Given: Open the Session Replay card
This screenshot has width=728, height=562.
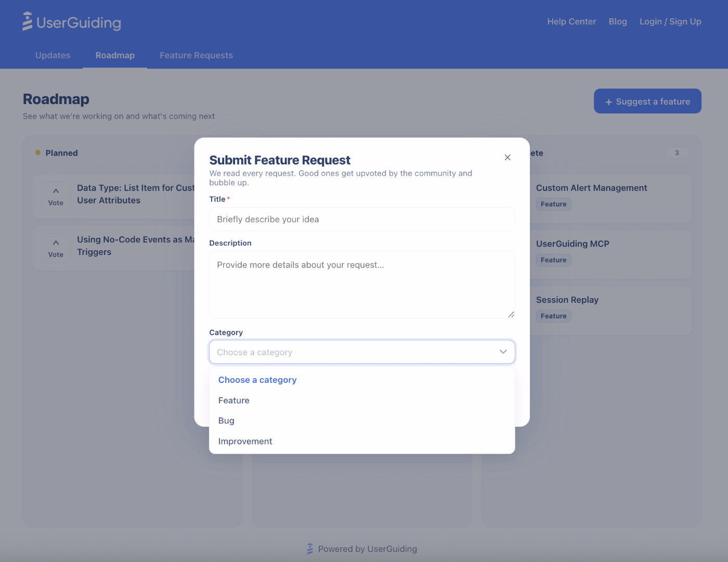Looking at the screenshot, I should (x=610, y=310).
